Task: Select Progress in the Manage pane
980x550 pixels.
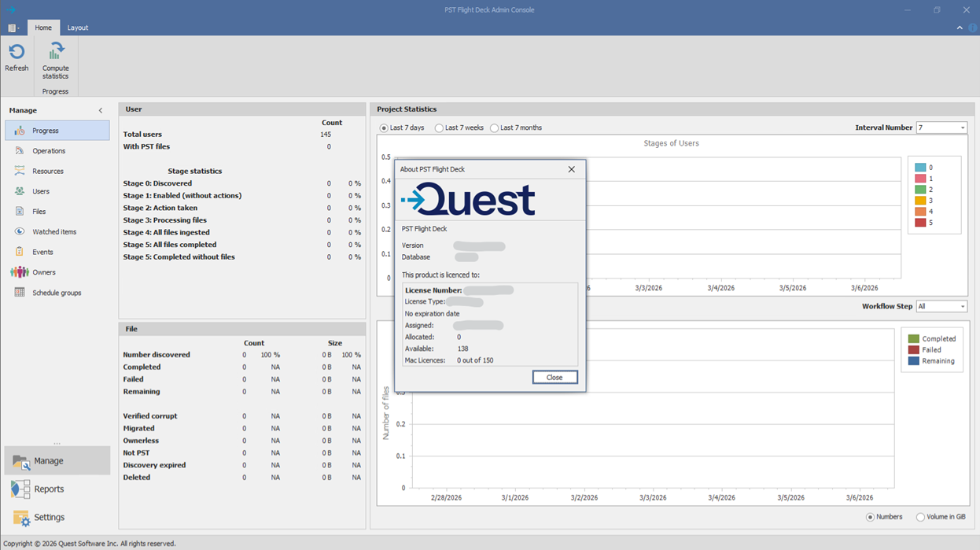Action: [57, 131]
